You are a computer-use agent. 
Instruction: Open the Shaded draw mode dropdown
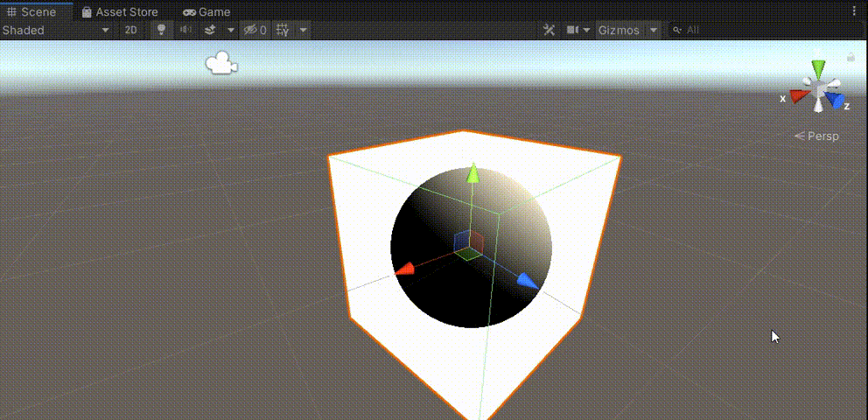pos(56,30)
